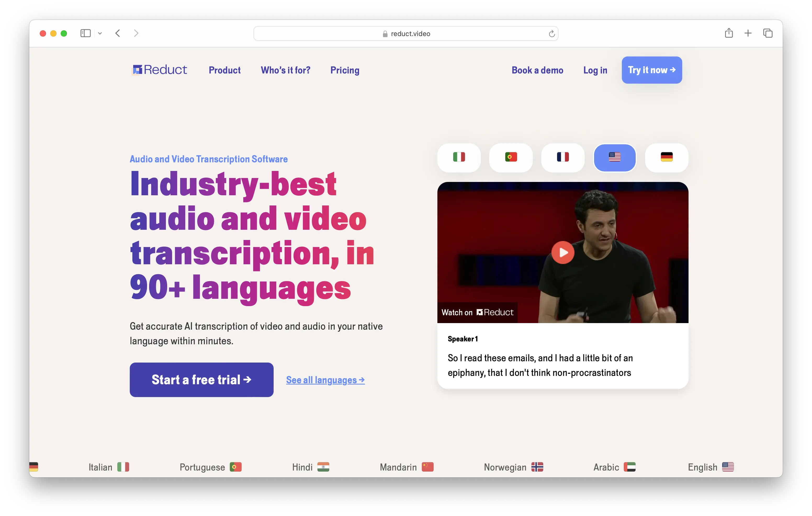This screenshot has width=812, height=516.
Task: Choose Italian in the language ticker
Action: [x=109, y=467]
